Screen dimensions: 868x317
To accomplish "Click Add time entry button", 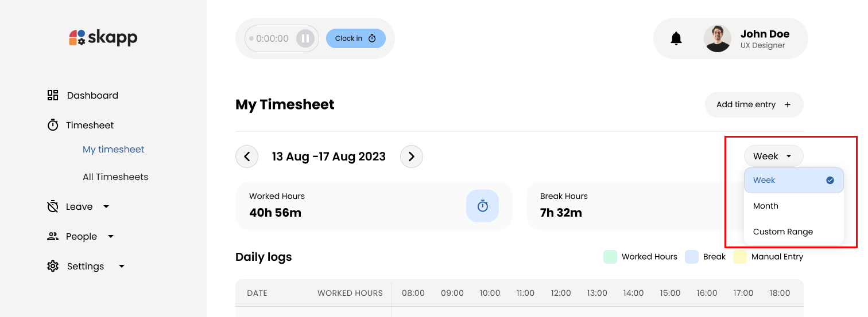I will 754,104.
